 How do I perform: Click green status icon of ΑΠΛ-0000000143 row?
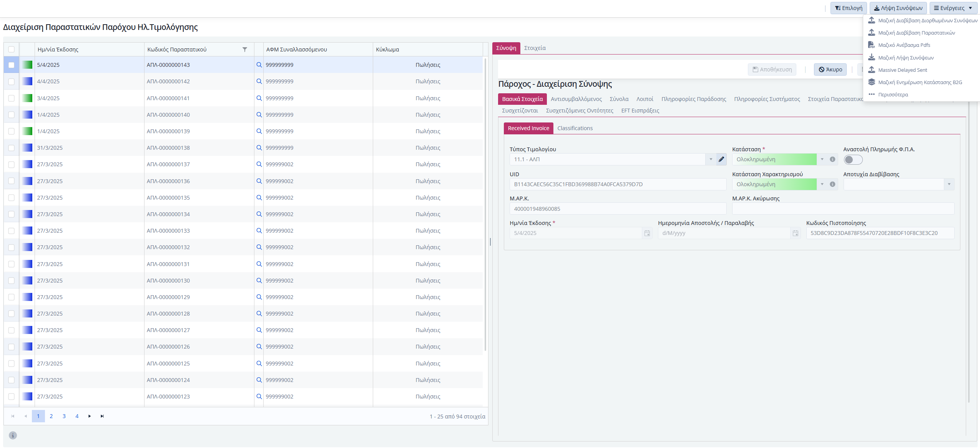point(27,65)
